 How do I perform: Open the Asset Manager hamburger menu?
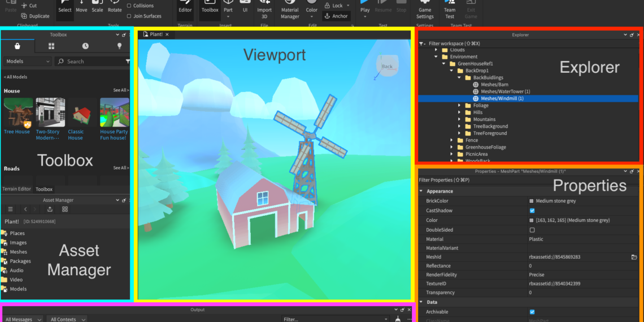(x=11, y=209)
